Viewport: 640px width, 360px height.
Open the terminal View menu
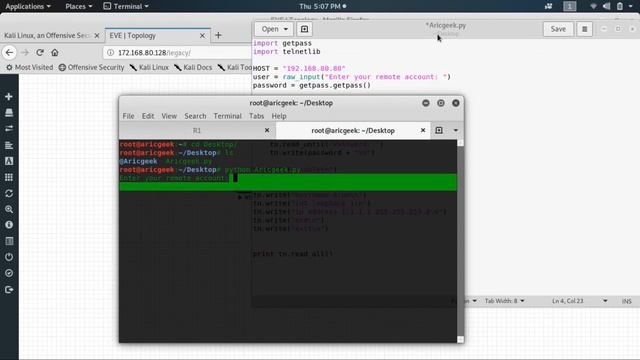tap(169, 116)
